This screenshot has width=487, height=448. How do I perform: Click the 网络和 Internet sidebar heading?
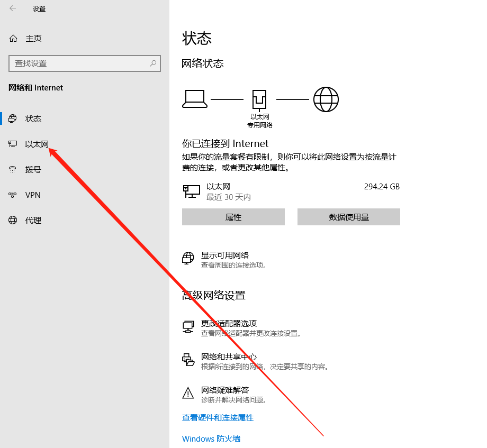click(35, 88)
